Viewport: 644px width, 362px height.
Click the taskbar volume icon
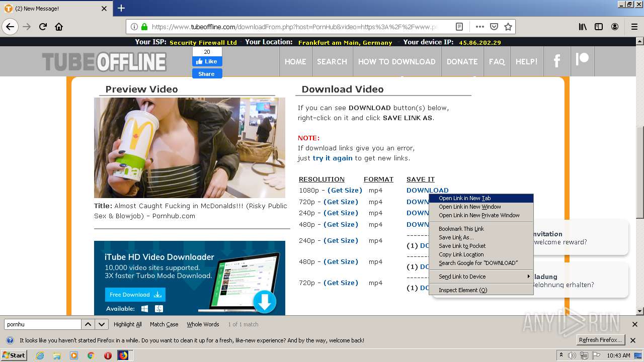(x=572, y=355)
